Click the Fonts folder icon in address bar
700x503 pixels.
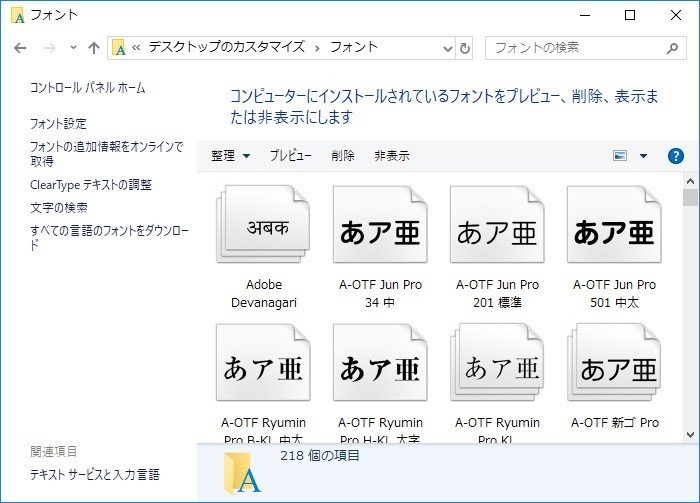coord(119,48)
